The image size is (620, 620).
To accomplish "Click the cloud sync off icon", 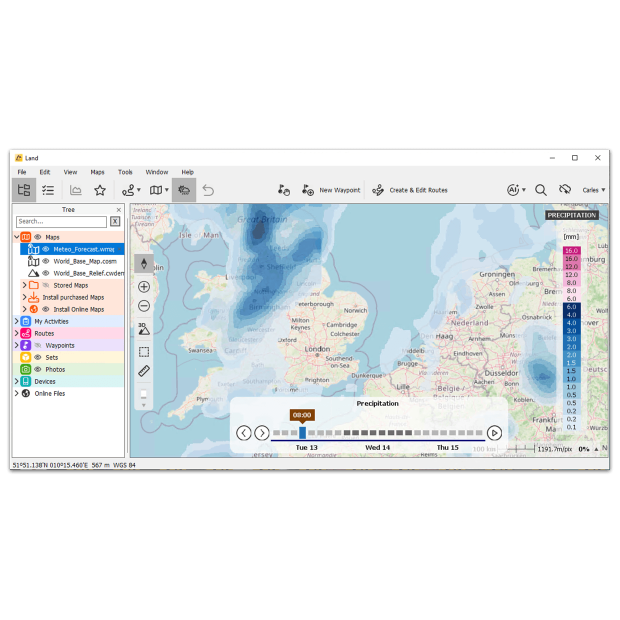I will click(565, 189).
